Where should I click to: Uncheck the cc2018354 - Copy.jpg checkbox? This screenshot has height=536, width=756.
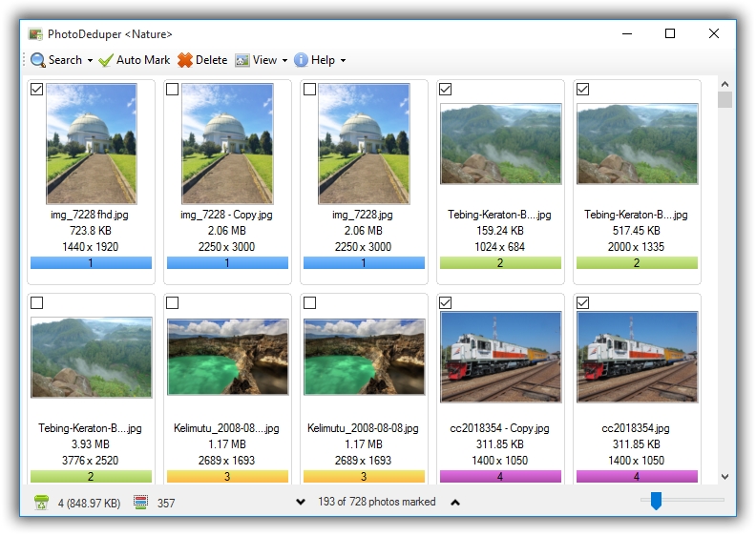(x=446, y=303)
